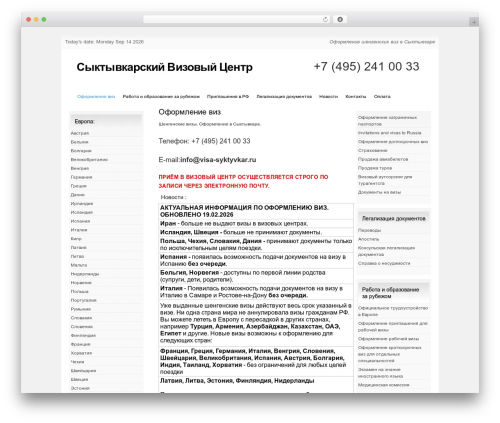This screenshot has height=423, width=500.
Task: Click header phone number +7 (495) 241 00 33
Action: (x=366, y=67)
